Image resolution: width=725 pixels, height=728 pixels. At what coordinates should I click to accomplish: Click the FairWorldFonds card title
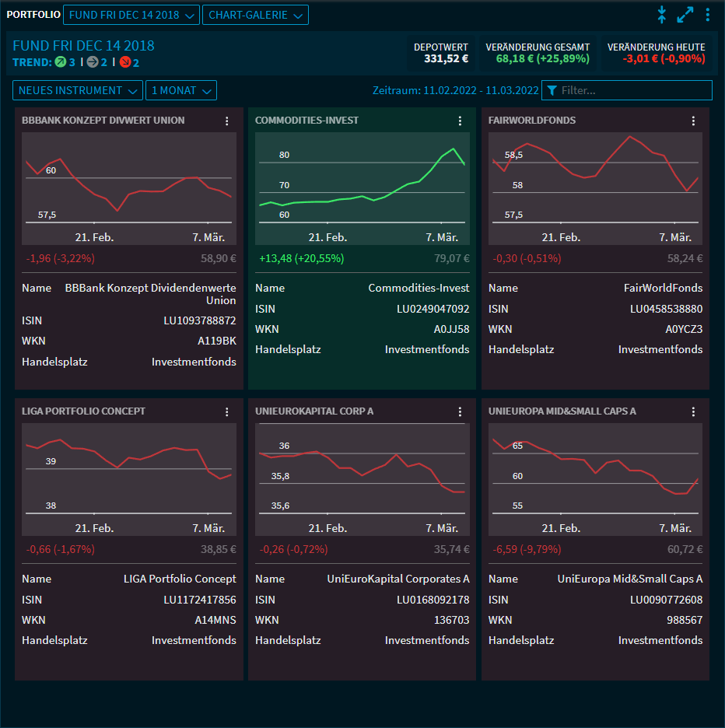coord(532,121)
